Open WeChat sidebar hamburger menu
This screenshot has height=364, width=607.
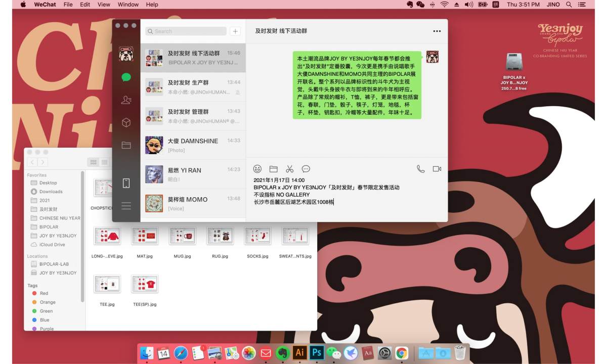coord(126,206)
